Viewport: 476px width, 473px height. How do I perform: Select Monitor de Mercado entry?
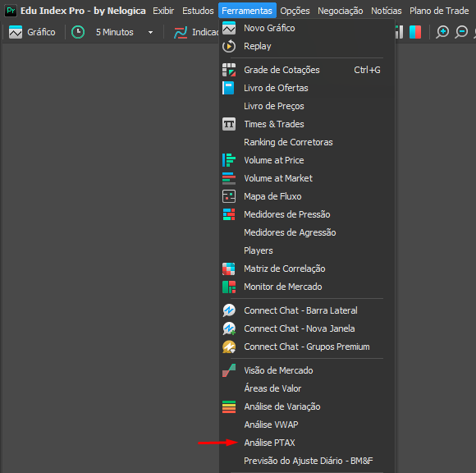point(307,287)
